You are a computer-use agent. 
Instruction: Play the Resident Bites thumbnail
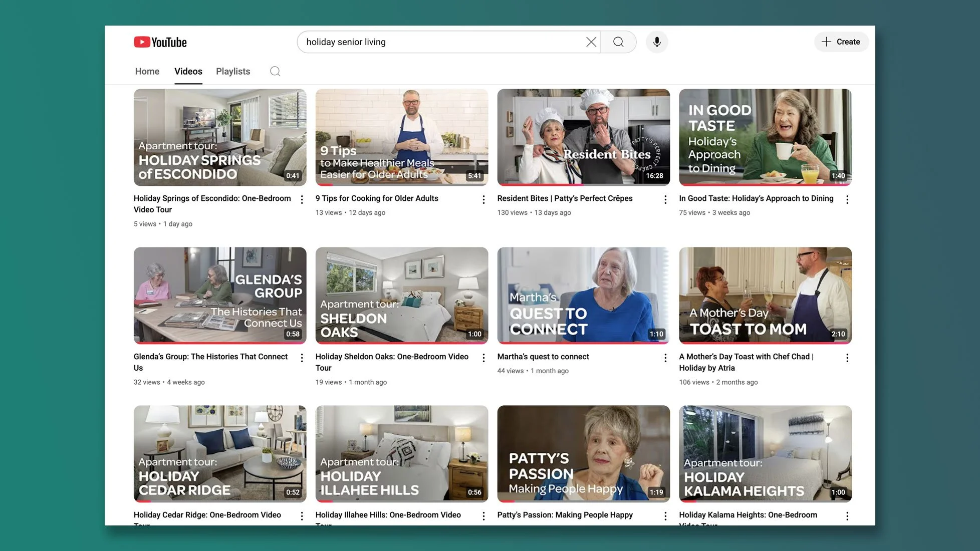tap(583, 137)
